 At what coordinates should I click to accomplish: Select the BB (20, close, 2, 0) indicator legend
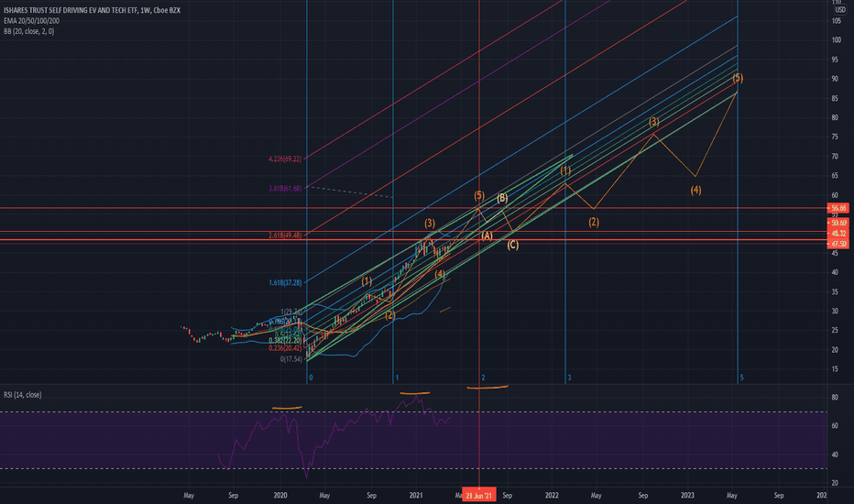pos(29,31)
